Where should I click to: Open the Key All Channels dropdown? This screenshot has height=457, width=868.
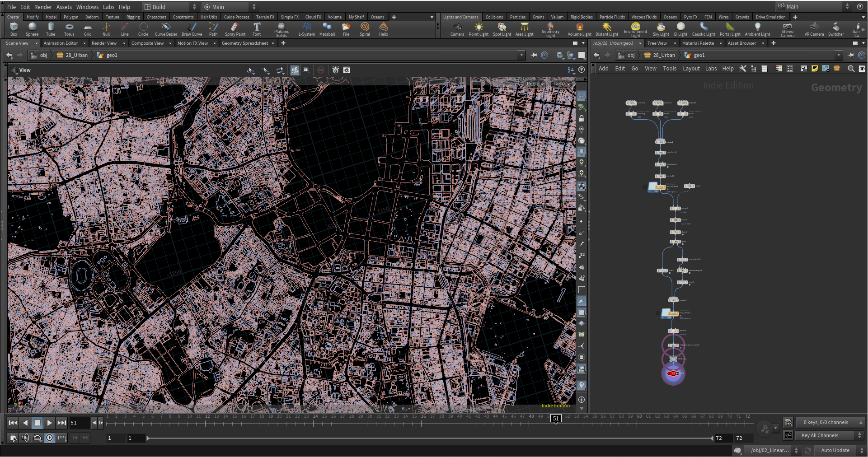coord(830,435)
